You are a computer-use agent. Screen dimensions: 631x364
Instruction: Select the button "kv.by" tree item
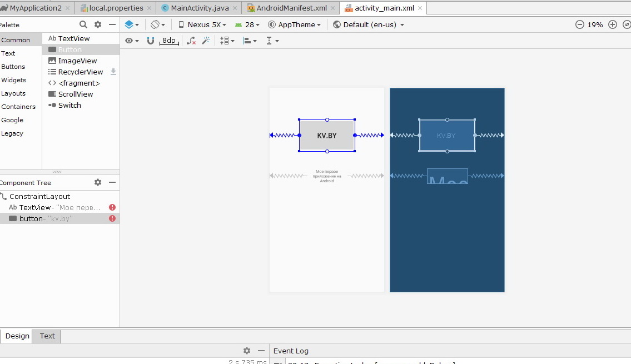(59, 218)
